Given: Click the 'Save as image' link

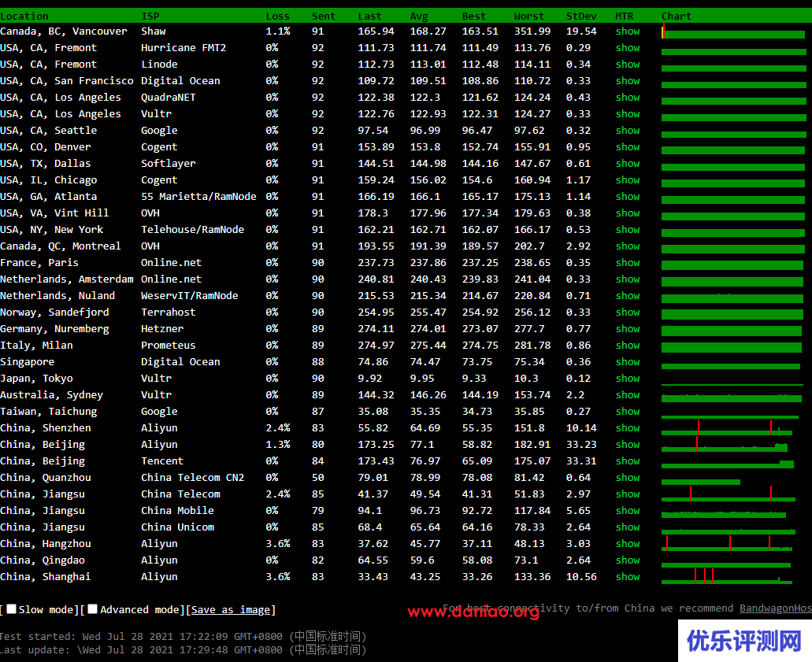Looking at the screenshot, I should pos(231,610).
